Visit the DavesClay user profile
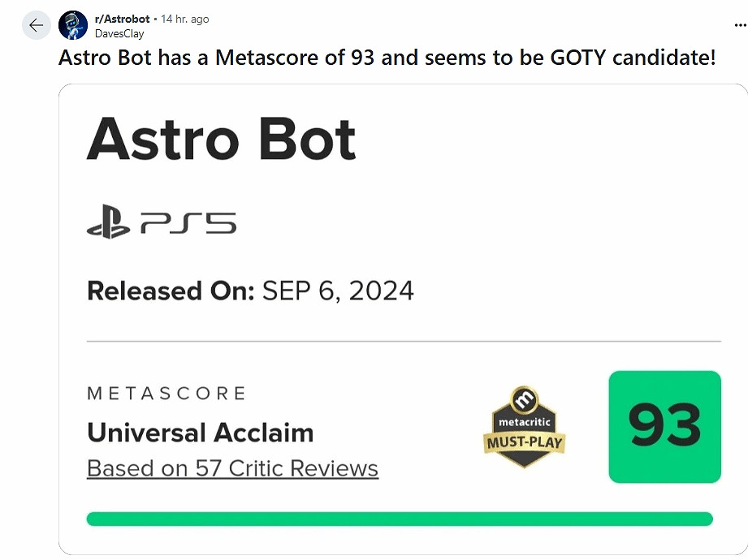748x560 pixels. coord(119,34)
